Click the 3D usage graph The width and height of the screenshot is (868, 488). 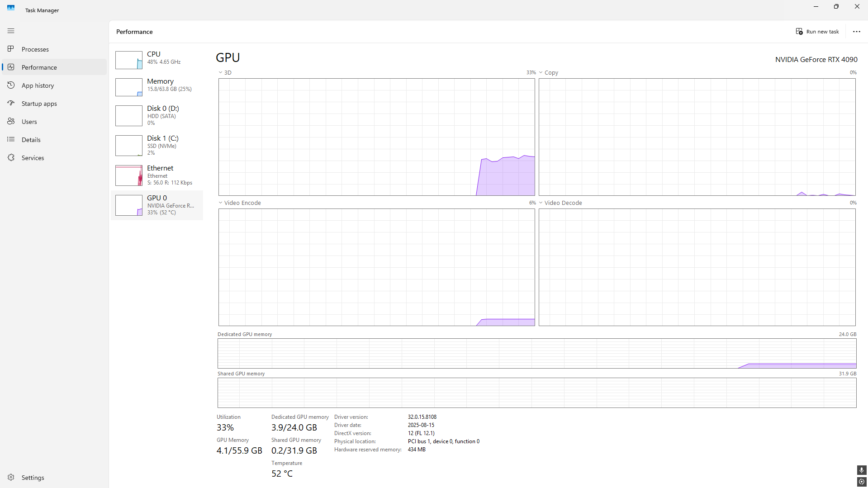coord(377,137)
